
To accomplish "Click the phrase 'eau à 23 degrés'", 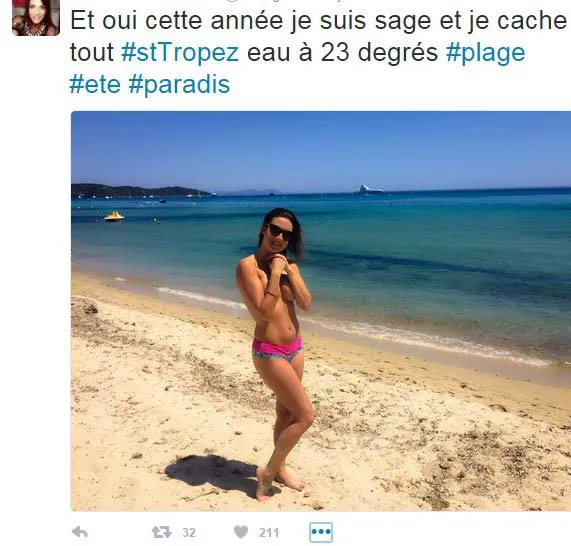I will tap(342, 53).
